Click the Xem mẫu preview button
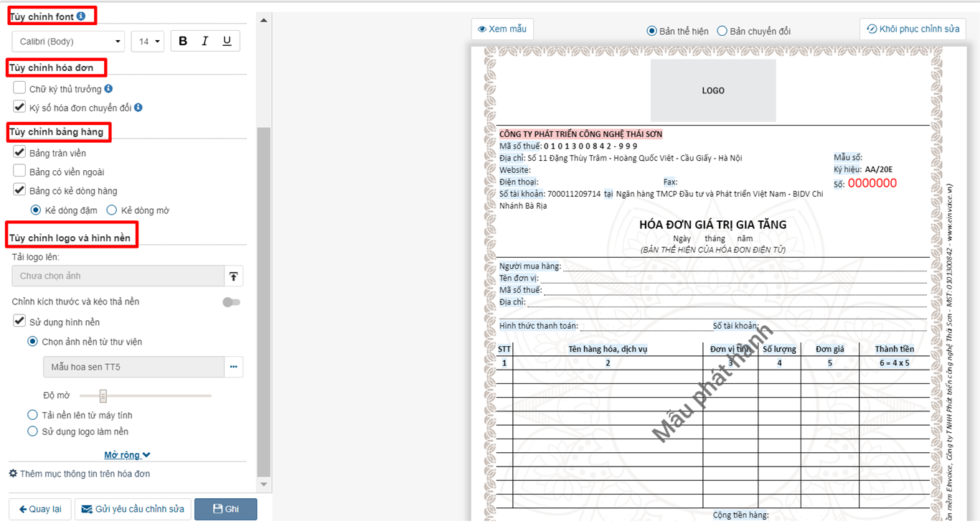 (502, 29)
